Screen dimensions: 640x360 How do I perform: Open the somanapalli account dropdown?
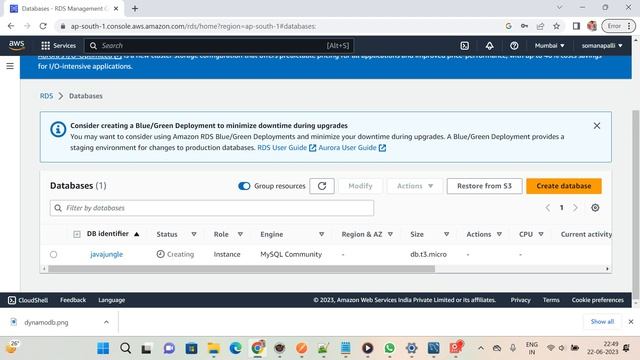pos(602,46)
